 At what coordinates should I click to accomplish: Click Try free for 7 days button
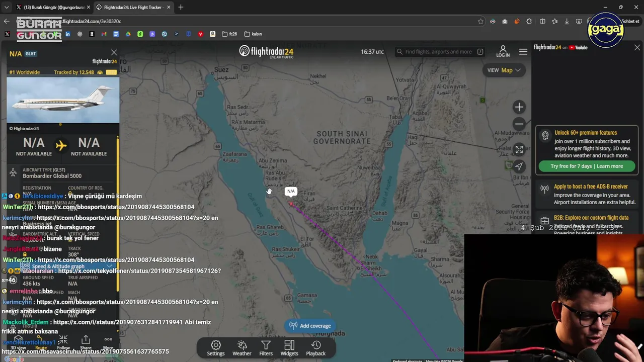click(x=587, y=166)
